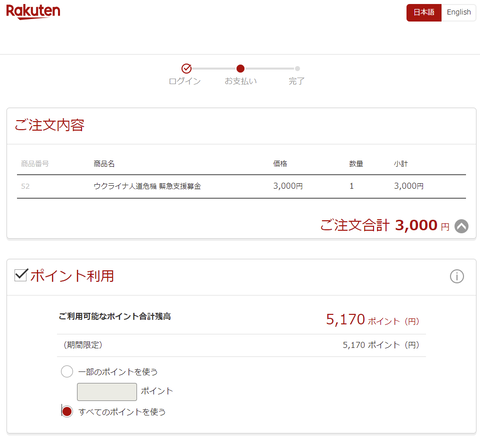Image resolution: width=480 pixels, height=436 pixels.
Task: Click the 価格 column header
Action: [x=280, y=164]
